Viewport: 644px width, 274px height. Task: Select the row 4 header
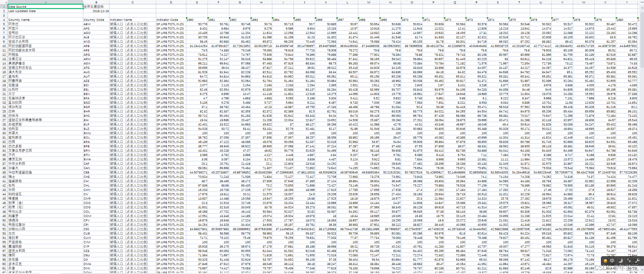[4, 19]
